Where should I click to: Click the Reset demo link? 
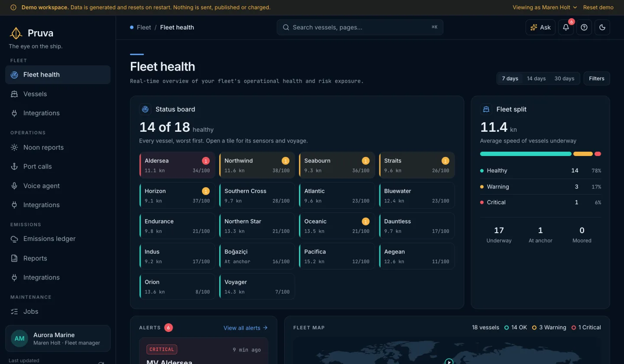[598, 7]
